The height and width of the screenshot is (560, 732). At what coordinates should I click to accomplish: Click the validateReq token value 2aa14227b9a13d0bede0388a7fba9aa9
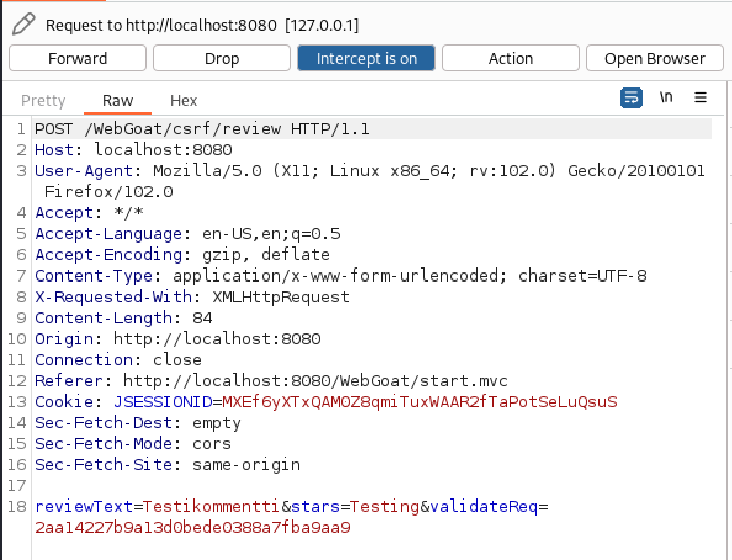(192, 527)
